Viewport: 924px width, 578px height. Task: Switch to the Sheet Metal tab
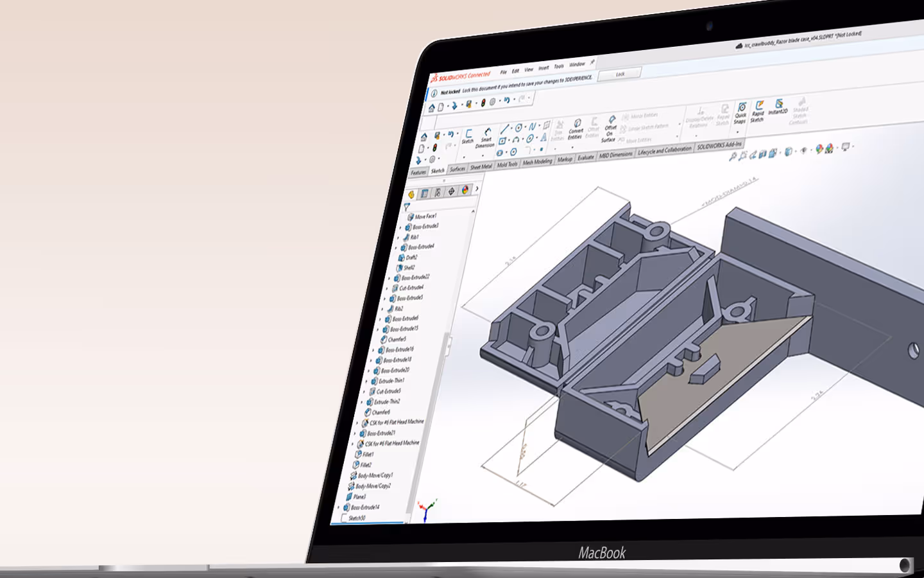pos(481,167)
